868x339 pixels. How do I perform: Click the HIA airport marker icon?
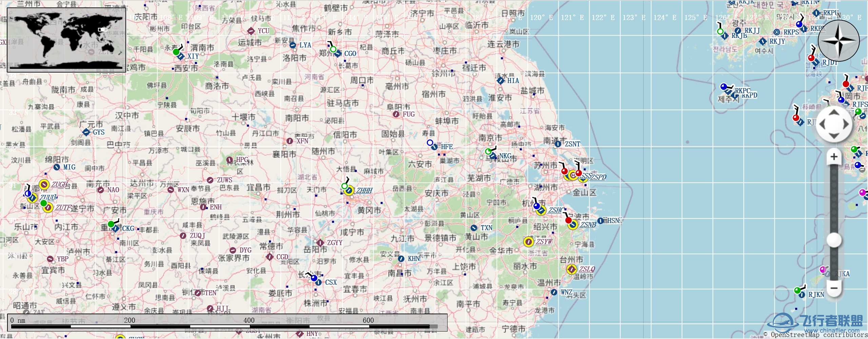tap(500, 81)
